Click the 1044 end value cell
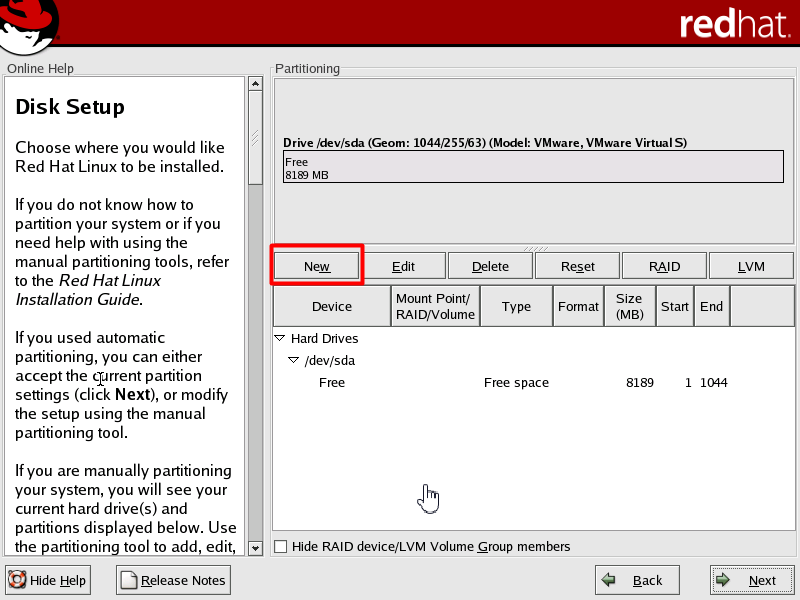The image size is (800, 600). point(713,382)
